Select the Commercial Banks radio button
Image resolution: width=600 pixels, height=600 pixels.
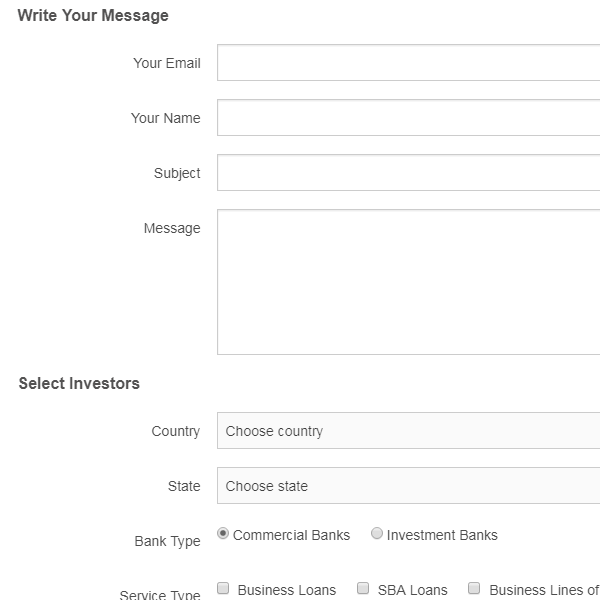pyautogui.click(x=223, y=534)
